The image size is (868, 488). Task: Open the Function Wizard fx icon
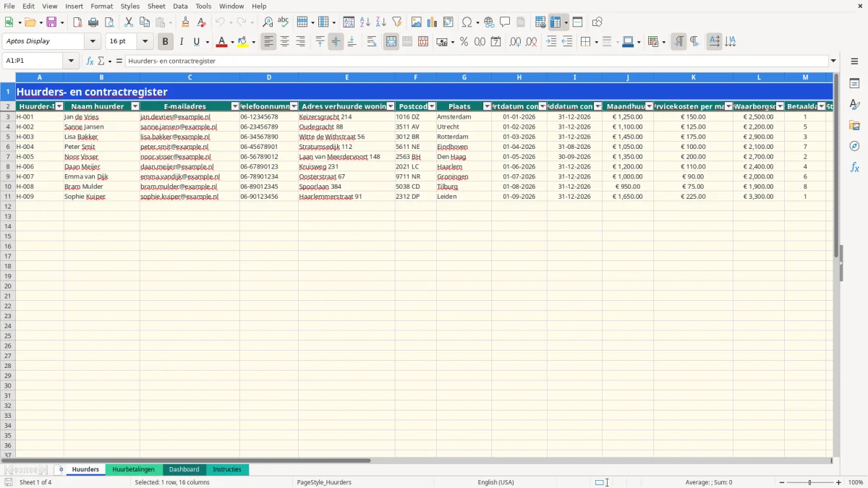[90, 61]
